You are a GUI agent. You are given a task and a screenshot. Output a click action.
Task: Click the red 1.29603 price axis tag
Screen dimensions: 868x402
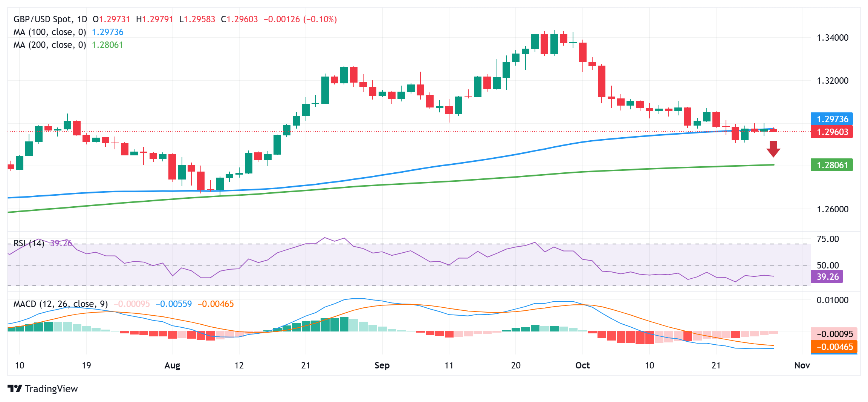coord(831,132)
